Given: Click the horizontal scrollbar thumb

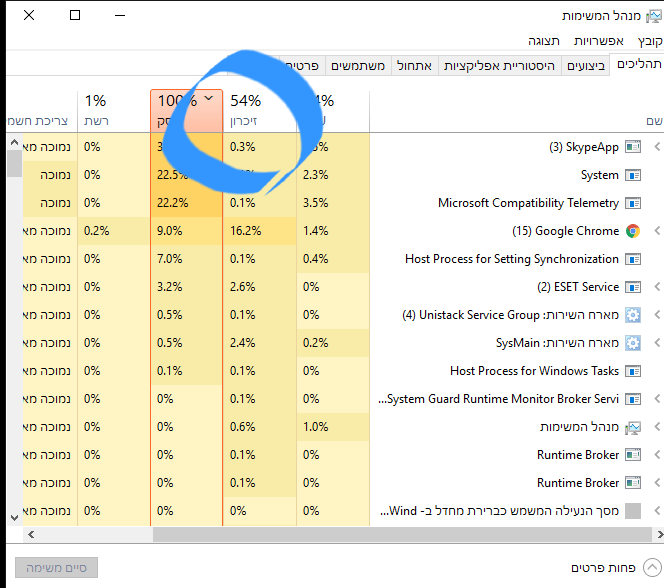Looking at the screenshot, I should pyautogui.click(x=401, y=535).
